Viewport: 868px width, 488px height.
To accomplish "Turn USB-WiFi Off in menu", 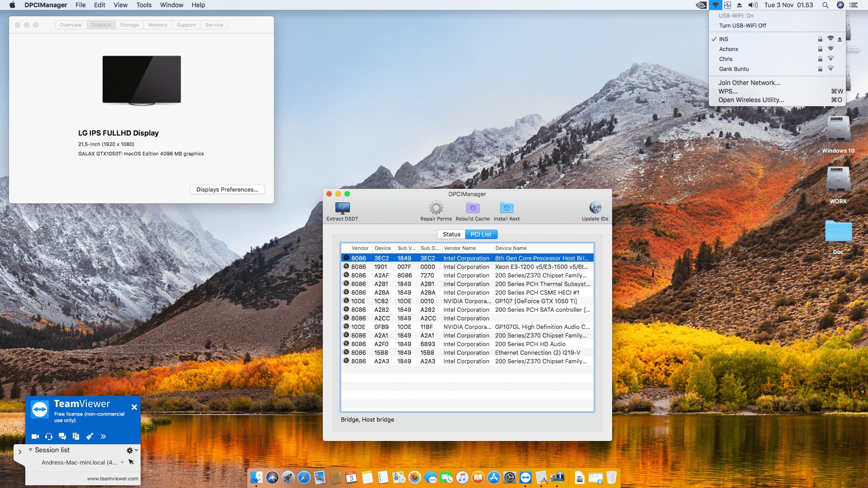I will tap(742, 26).
